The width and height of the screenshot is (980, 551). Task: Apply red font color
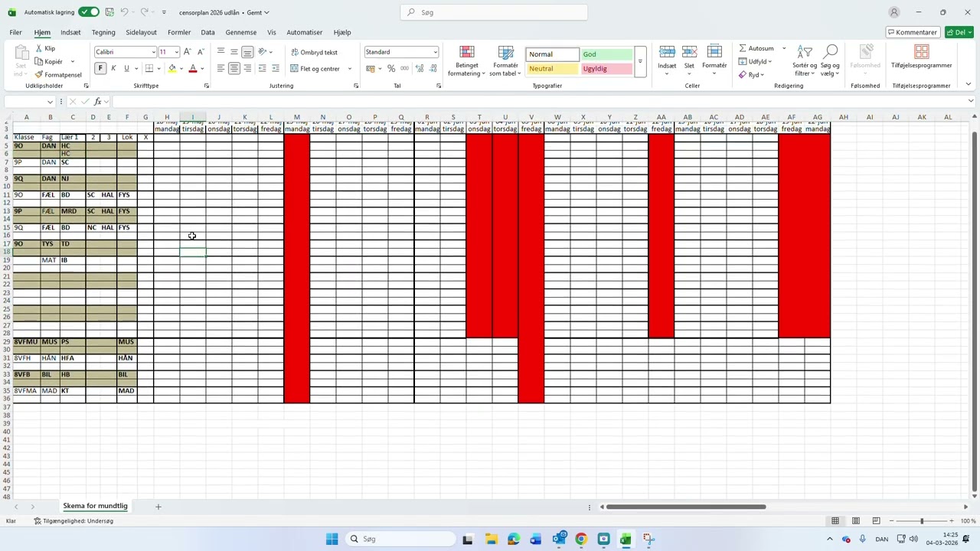193,69
